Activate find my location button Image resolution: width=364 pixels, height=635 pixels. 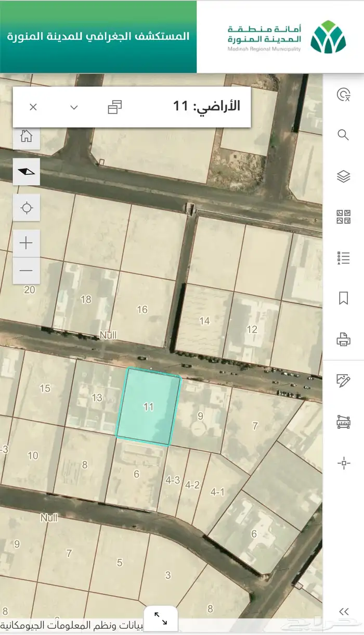(27, 208)
